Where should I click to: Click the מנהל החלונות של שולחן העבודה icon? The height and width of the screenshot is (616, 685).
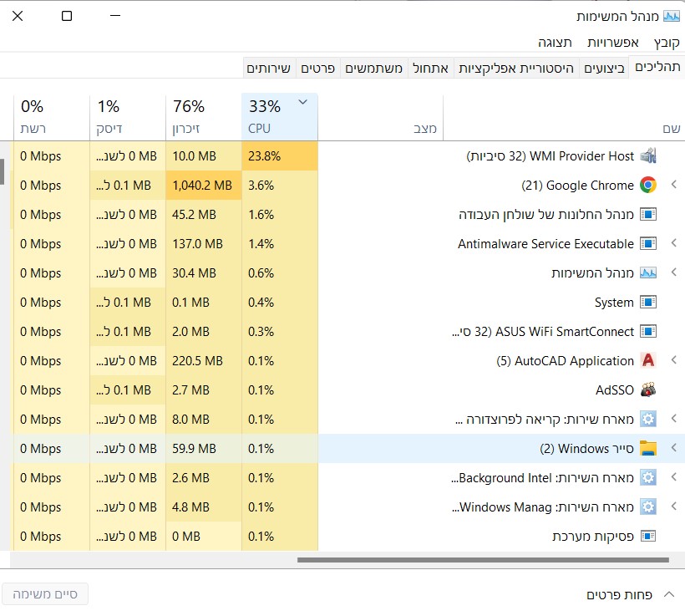(648, 214)
